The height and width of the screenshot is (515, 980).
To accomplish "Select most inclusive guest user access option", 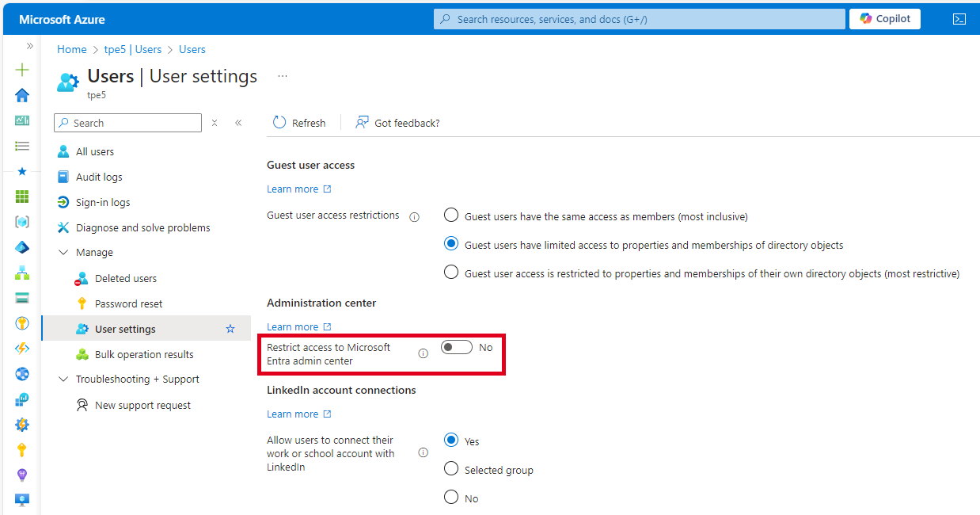I will click(x=451, y=216).
